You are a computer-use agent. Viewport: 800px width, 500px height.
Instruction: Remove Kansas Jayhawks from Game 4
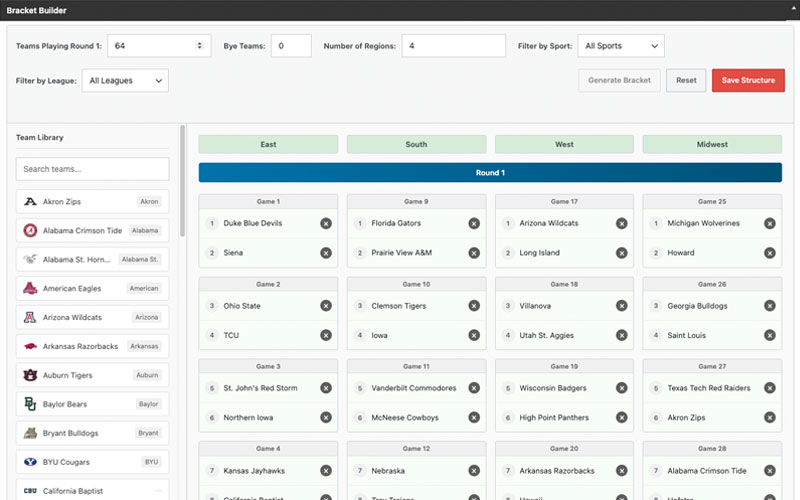click(x=326, y=471)
